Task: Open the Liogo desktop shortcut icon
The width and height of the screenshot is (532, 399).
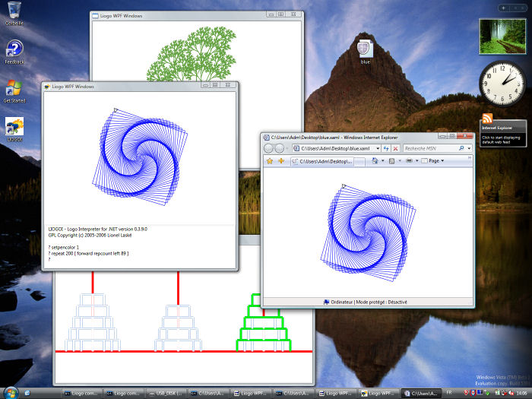Action: [14, 127]
